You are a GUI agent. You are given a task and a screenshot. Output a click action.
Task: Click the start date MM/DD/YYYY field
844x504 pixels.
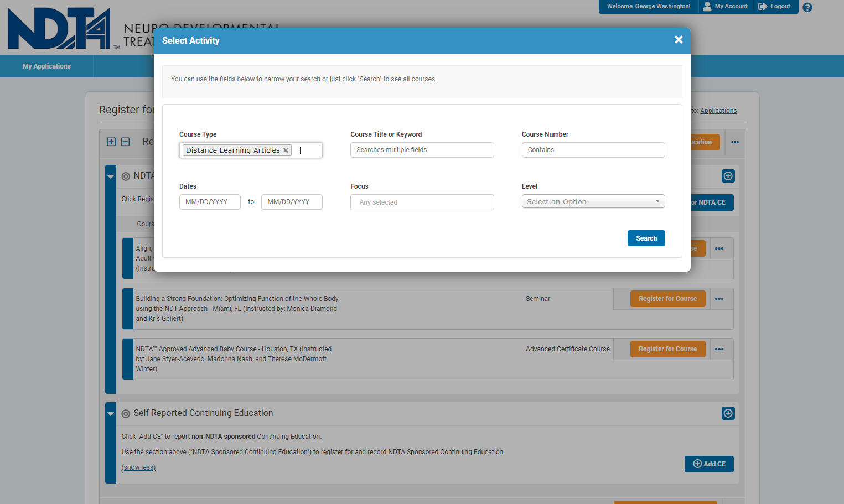pos(210,202)
